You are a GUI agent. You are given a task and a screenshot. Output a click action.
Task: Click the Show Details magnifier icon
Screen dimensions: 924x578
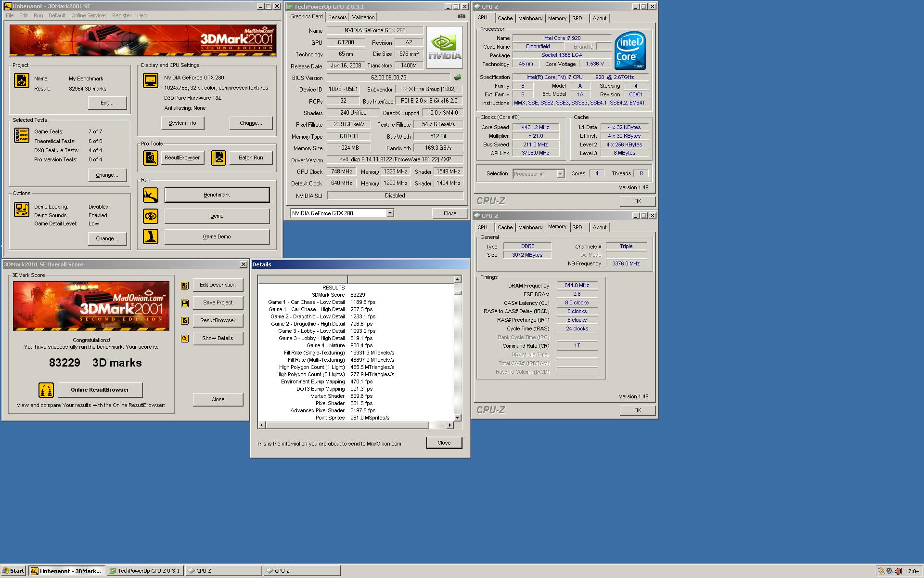185,339
